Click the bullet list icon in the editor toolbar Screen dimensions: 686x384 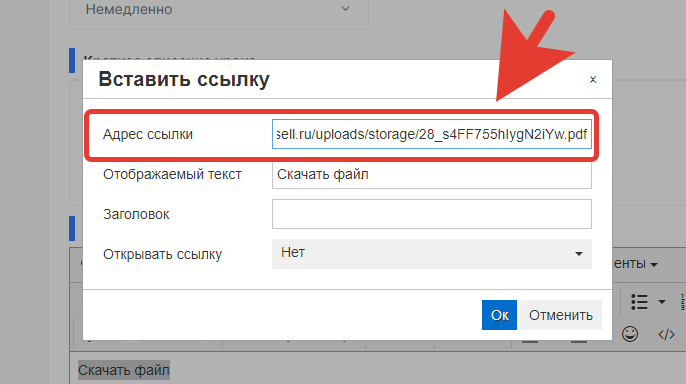639,302
